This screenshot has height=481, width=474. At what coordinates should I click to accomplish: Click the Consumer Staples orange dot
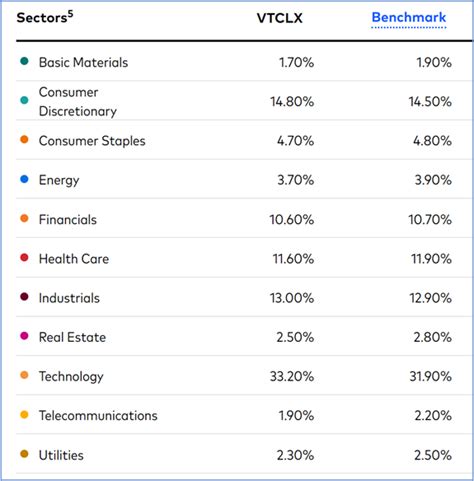pos(24,139)
